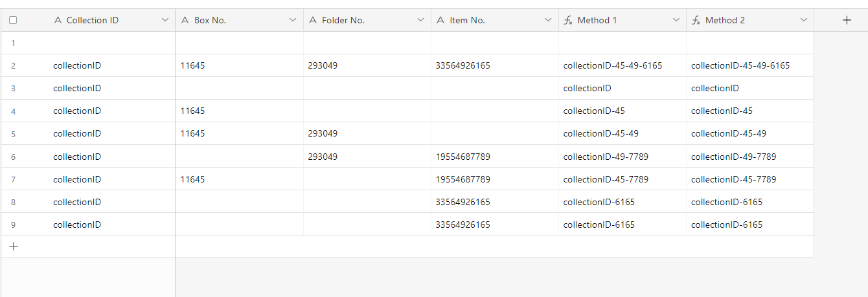
Task: Click Method 1 value collectionID-45-49 in row 5
Action: (601, 133)
